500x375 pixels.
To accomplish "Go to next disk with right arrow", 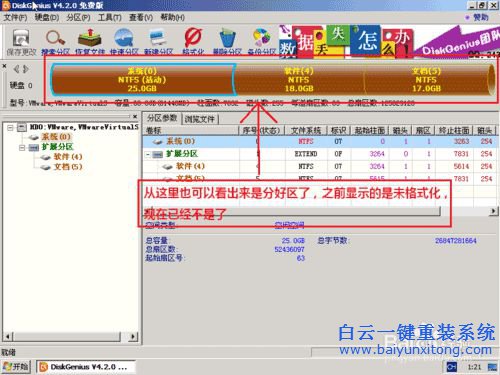I will 26,69.
